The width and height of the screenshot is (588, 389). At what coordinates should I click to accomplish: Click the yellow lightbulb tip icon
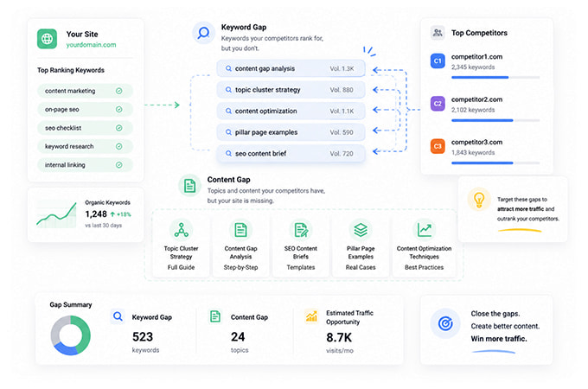[x=479, y=200]
